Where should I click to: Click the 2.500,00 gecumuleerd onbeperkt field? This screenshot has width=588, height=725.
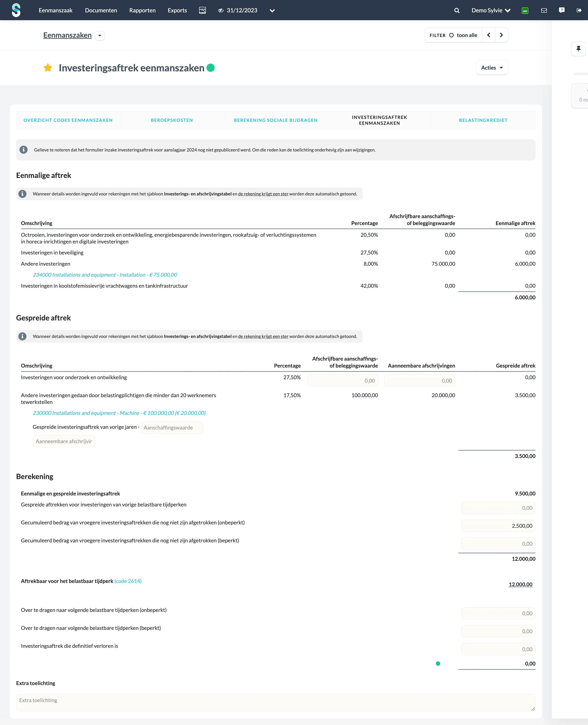[498, 526]
